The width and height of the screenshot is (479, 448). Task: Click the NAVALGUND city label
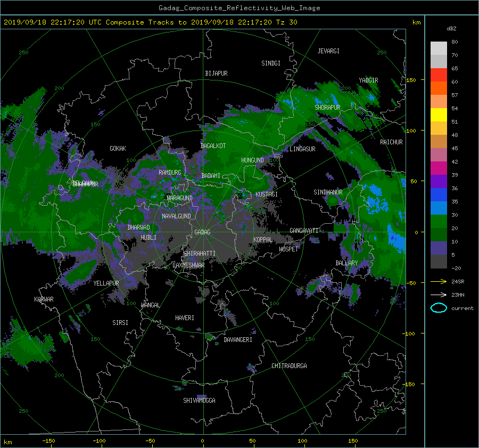176,216
